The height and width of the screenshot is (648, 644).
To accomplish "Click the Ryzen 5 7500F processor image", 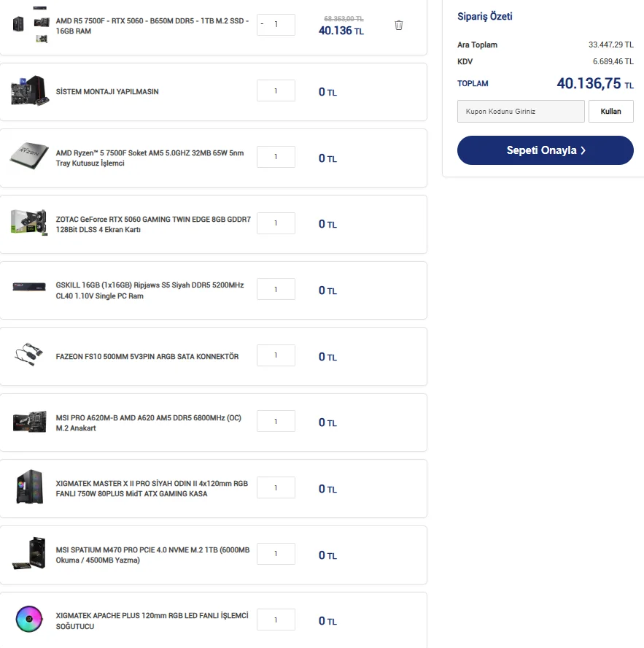I will [29, 158].
